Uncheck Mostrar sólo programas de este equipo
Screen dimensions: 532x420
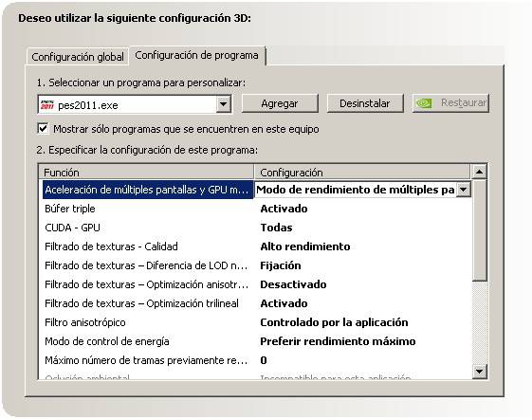point(43,129)
